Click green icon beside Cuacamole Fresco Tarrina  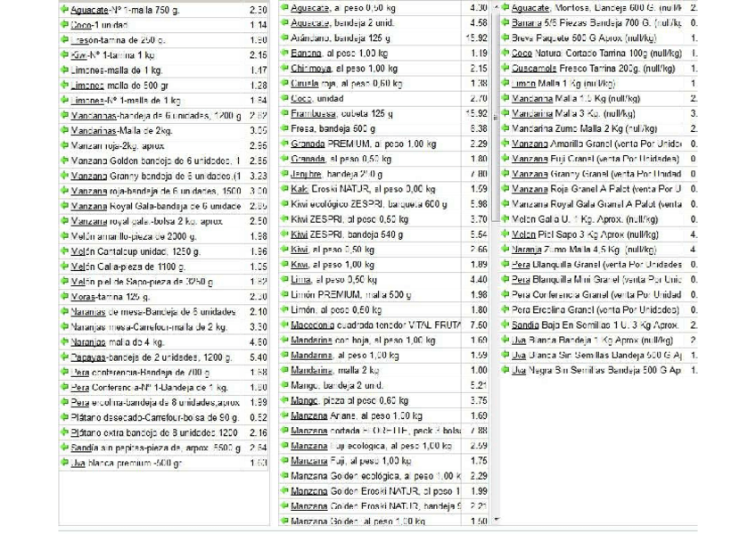[x=505, y=68]
